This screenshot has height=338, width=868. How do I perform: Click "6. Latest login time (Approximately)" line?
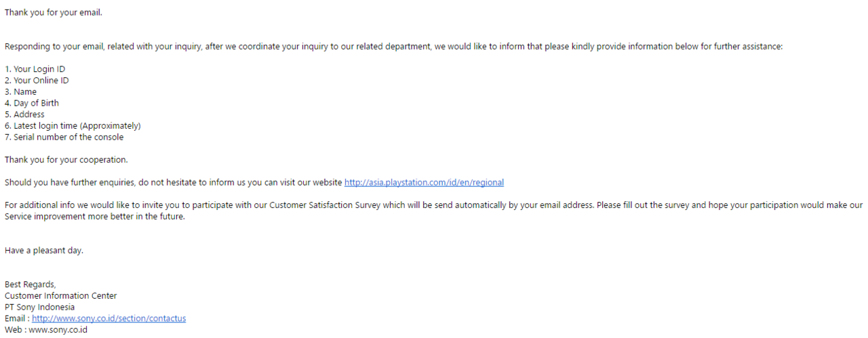click(73, 125)
